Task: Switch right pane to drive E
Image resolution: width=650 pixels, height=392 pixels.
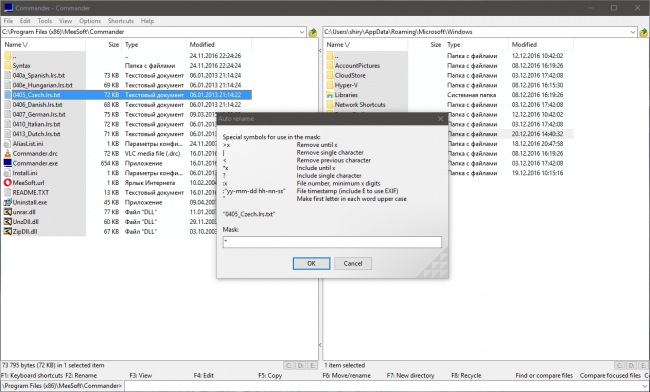Action: 643,365
